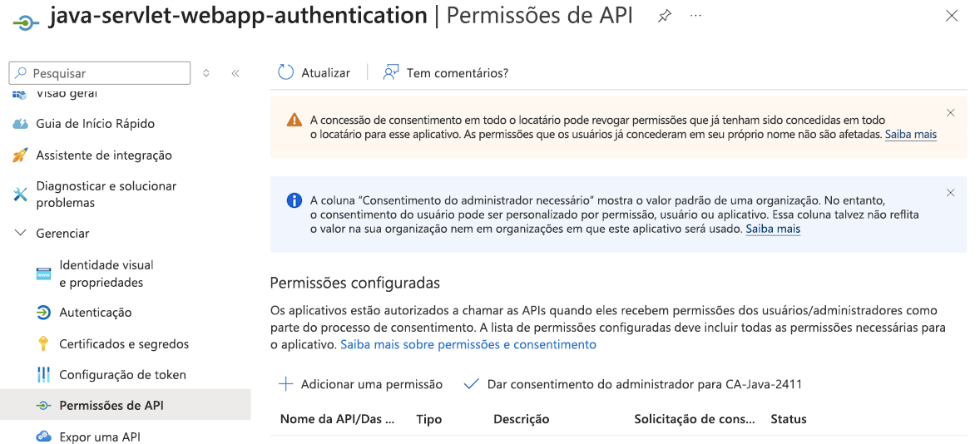
Task: Click the rocket icon for Assistente de integração
Action: [21, 155]
